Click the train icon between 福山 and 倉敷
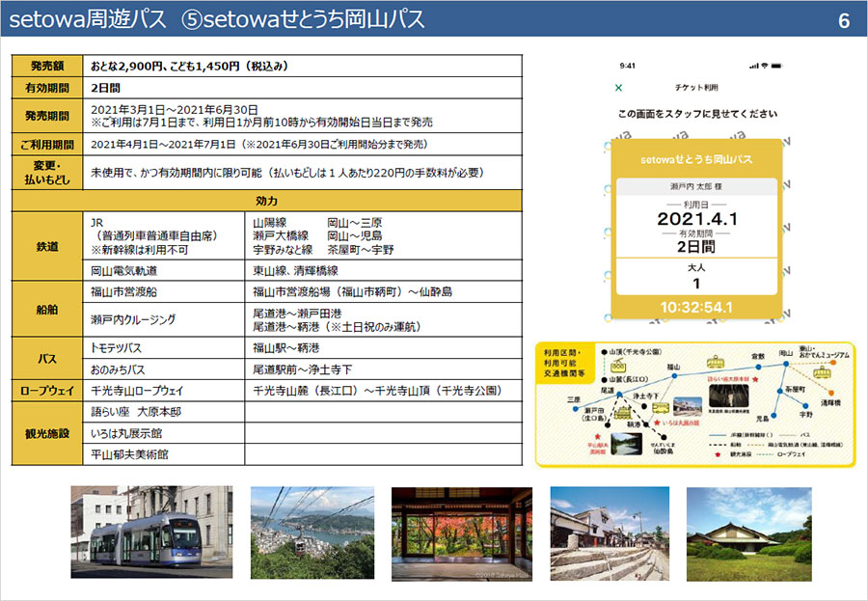Screen dimensions: 868x601 tap(716, 362)
